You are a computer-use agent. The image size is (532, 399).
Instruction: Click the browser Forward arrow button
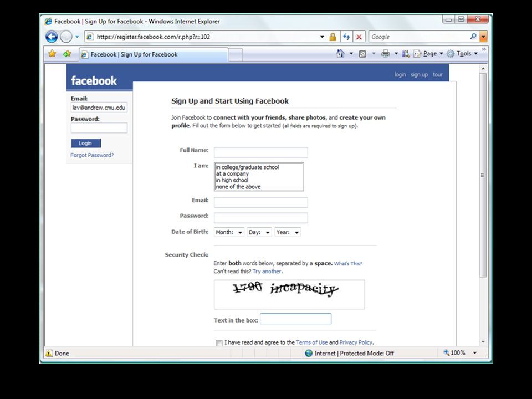pyautogui.click(x=66, y=37)
